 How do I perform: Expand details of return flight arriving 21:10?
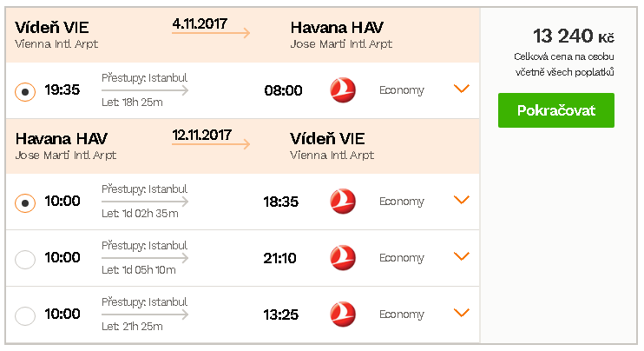tap(462, 256)
